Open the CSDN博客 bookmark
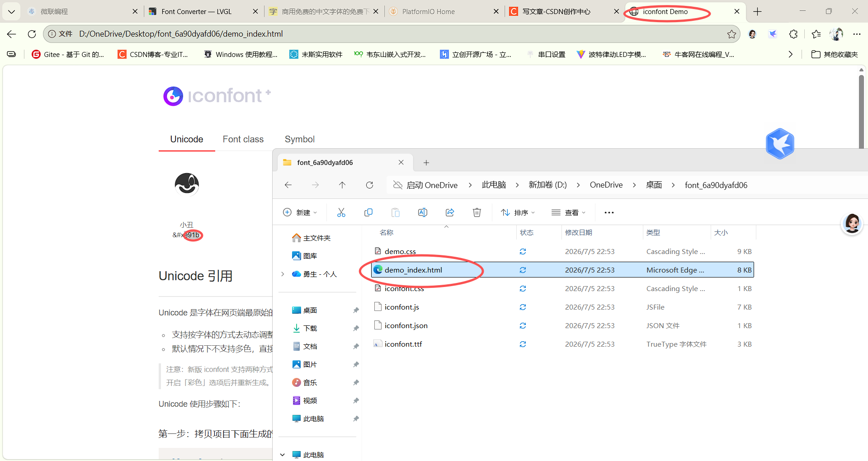Viewport: 868px width, 461px height. 153,54
